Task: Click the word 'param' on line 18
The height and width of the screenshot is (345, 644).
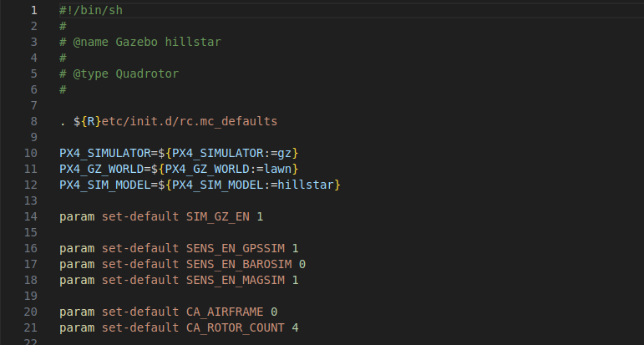Action: coord(77,280)
